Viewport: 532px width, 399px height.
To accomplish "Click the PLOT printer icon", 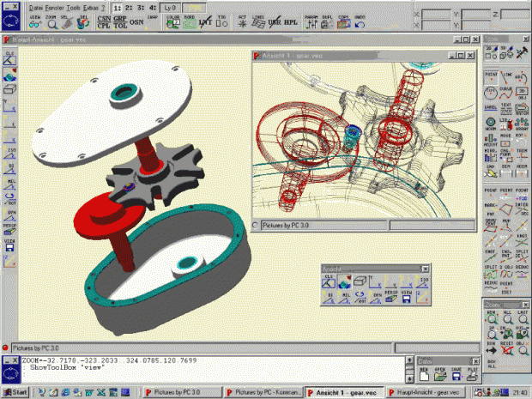I will pos(472,374).
